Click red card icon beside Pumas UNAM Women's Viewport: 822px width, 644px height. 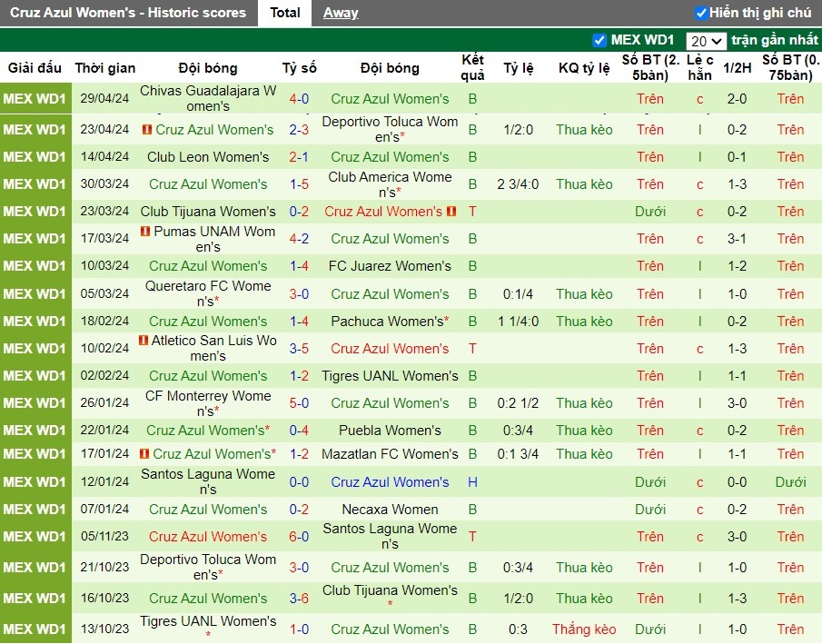145,231
